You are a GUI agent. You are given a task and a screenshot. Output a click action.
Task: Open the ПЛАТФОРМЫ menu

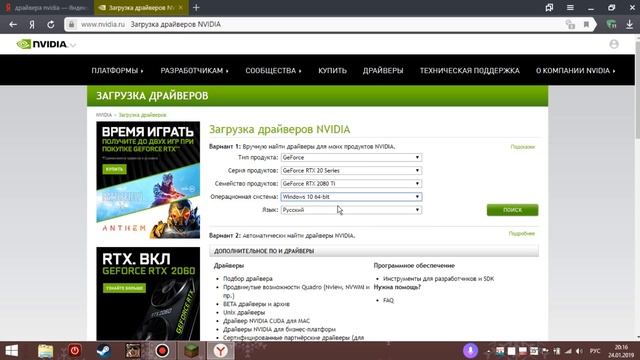[x=117, y=71]
